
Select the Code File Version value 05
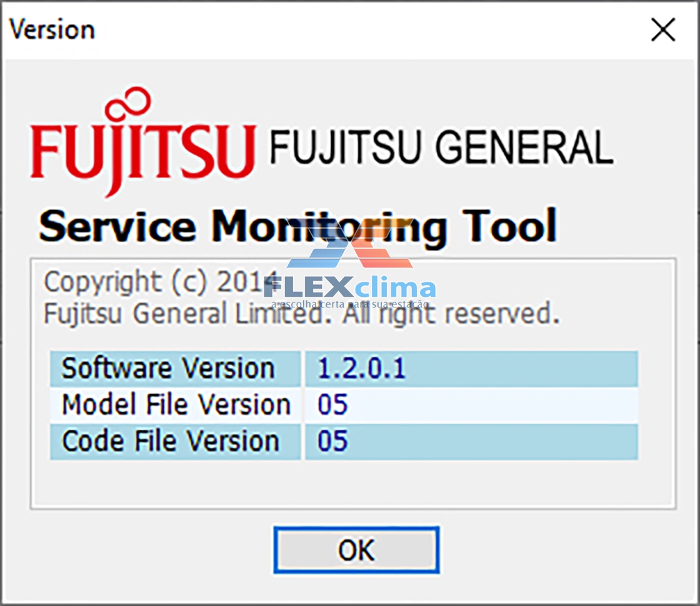332,441
